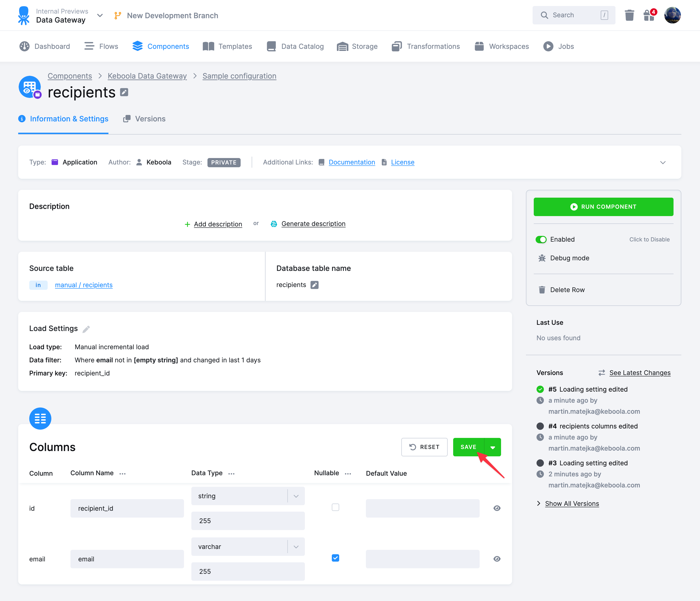Check the Nullable checkbox for recipient_id
This screenshot has height=601, width=700.
click(335, 507)
